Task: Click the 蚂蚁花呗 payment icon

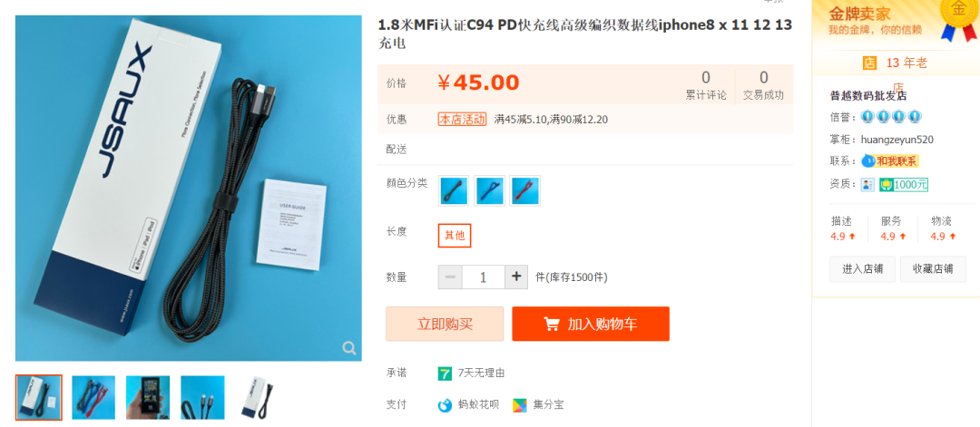Action: click(x=445, y=404)
